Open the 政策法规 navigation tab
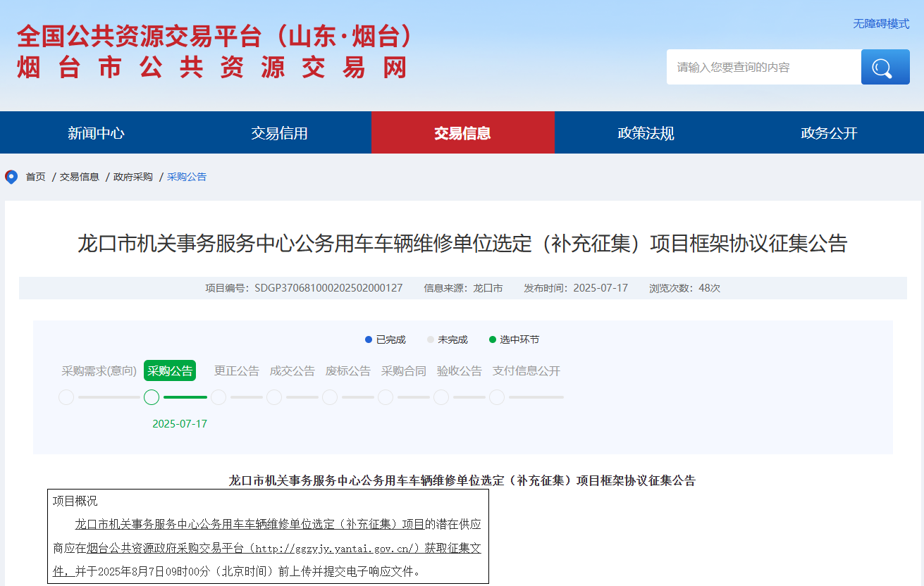 (x=646, y=132)
